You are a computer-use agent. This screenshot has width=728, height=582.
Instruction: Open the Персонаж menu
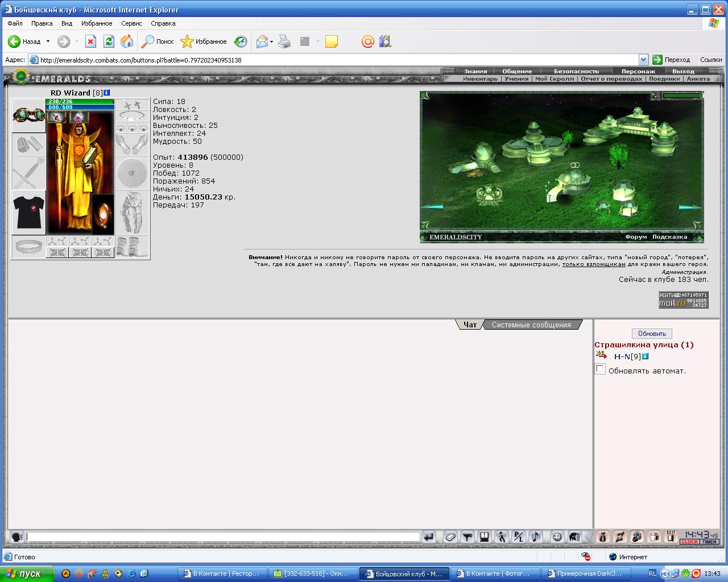[x=638, y=71]
